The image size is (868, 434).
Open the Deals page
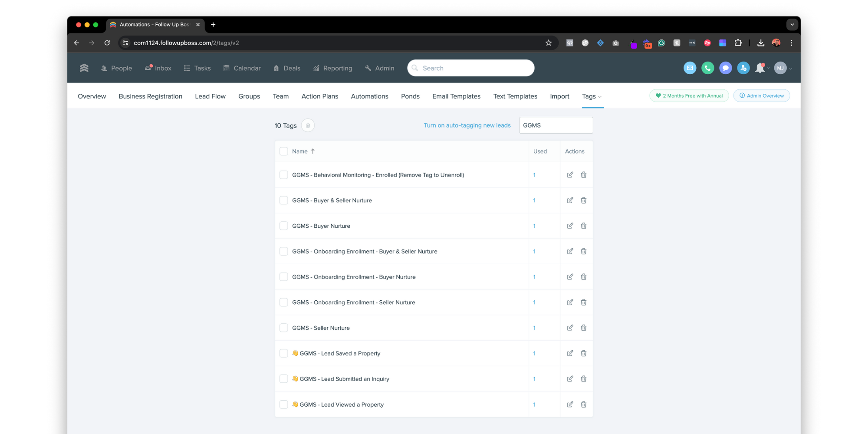pos(287,68)
